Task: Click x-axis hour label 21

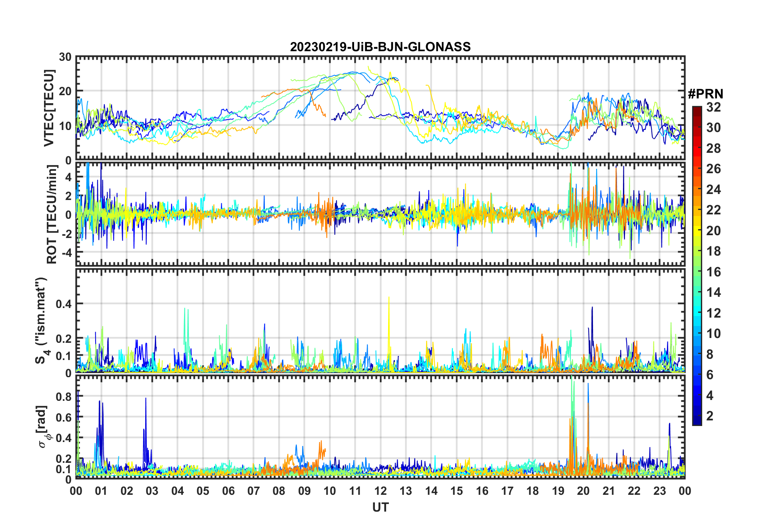Action: pyautogui.click(x=609, y=491)
